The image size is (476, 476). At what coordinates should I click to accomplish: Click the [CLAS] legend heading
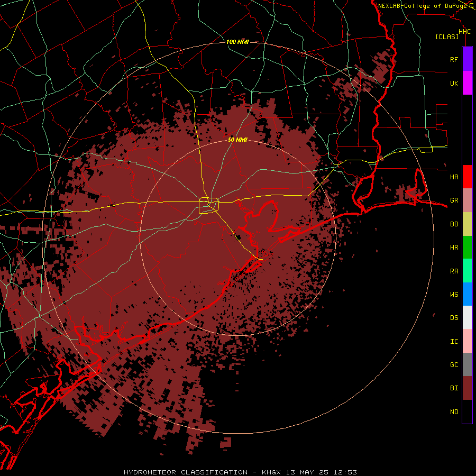pyautogui.click(x=446, y=37)
